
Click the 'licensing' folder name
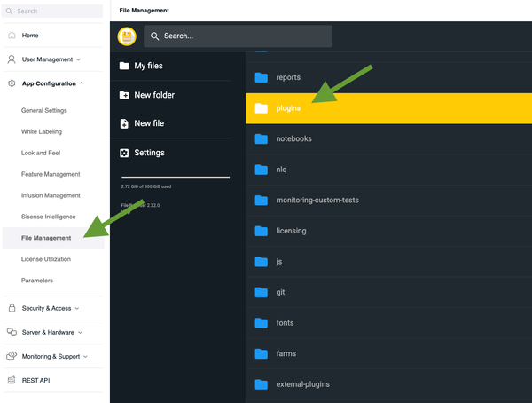click(291, 231)
